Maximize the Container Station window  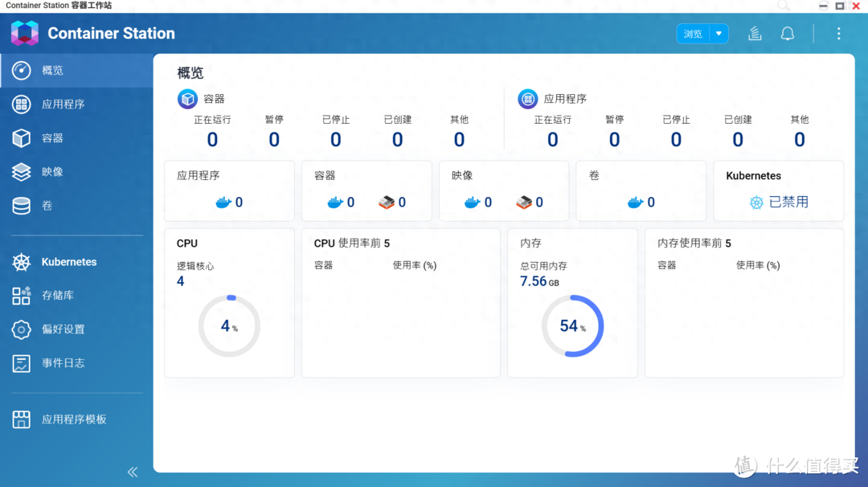(840, 6)
